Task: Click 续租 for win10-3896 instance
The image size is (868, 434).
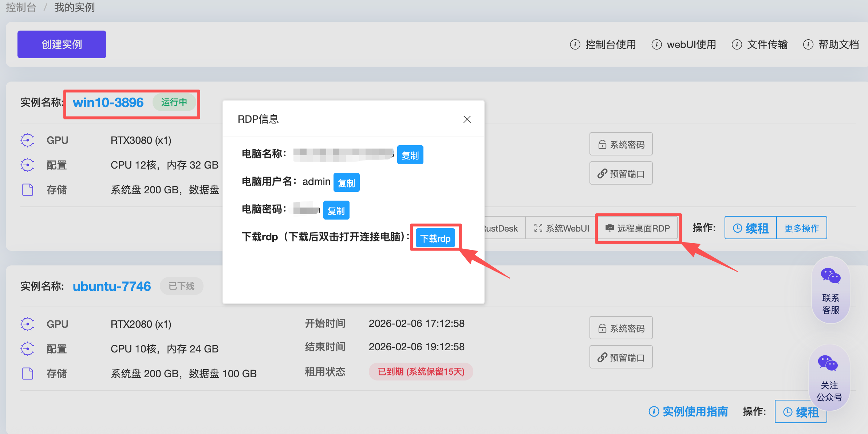Action: coord(750,228)
